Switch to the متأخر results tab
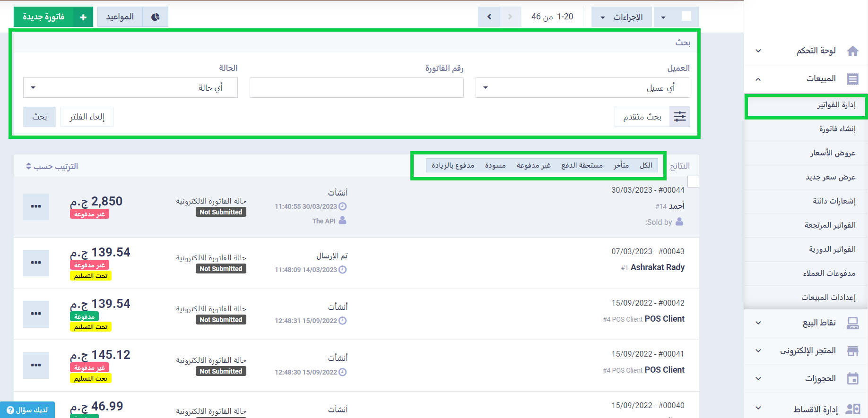This screenshot has width=868, height=418. pos(621,165)
